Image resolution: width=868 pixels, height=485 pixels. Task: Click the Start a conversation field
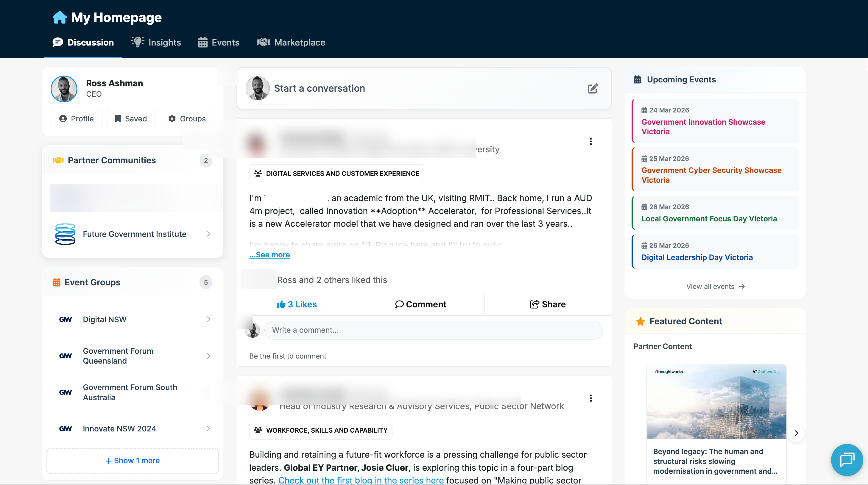[424, 88]
